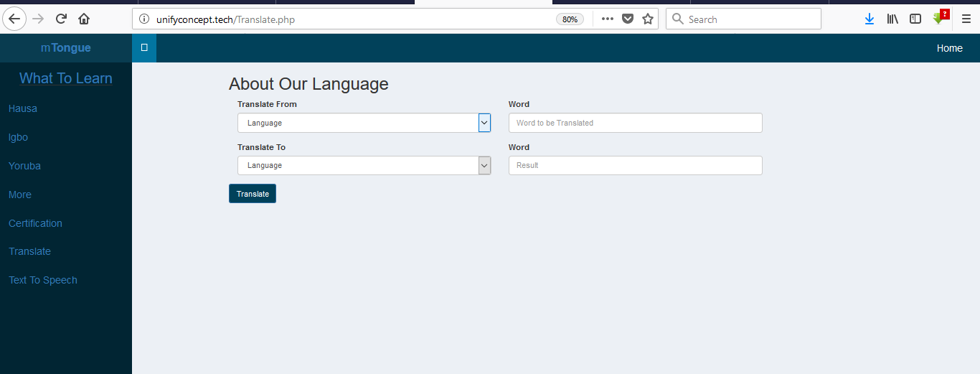Screen dimensions: 980x374
Task: Open the Hausa lessons link
Action: pos(23,108)
